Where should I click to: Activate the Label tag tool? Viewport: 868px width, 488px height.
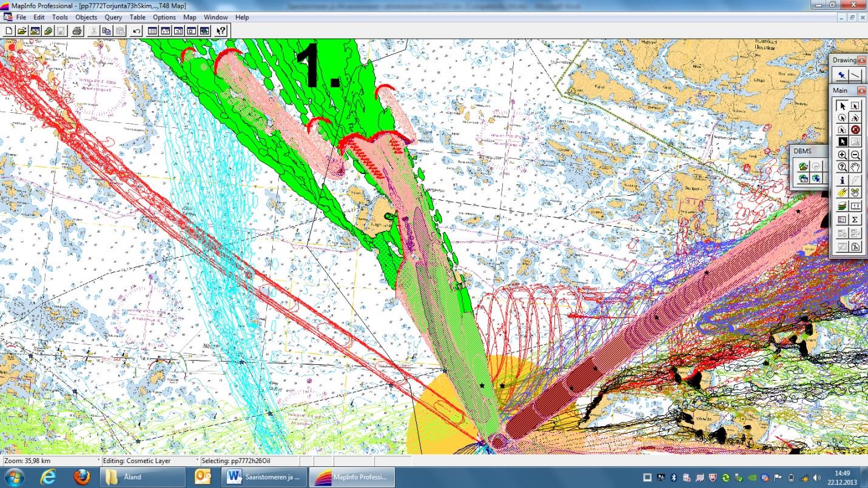[842, 193]
